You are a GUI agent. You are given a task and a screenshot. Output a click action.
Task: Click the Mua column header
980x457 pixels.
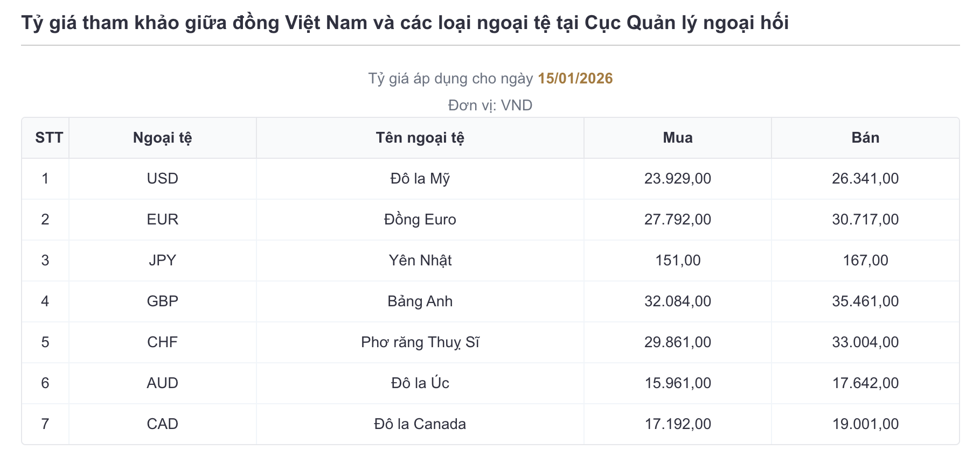click(x=677, y=138)
